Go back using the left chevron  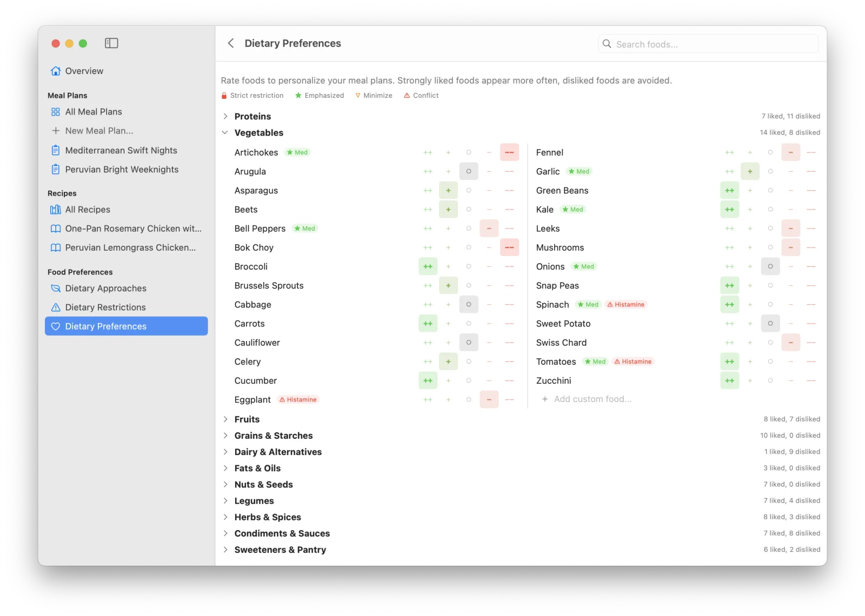(231, 43)
